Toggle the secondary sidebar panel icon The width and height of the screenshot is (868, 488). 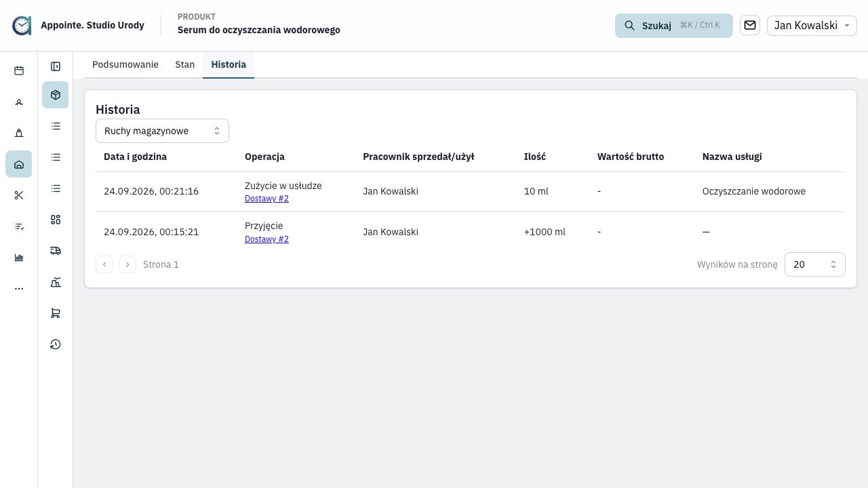[x=56, y=66]
